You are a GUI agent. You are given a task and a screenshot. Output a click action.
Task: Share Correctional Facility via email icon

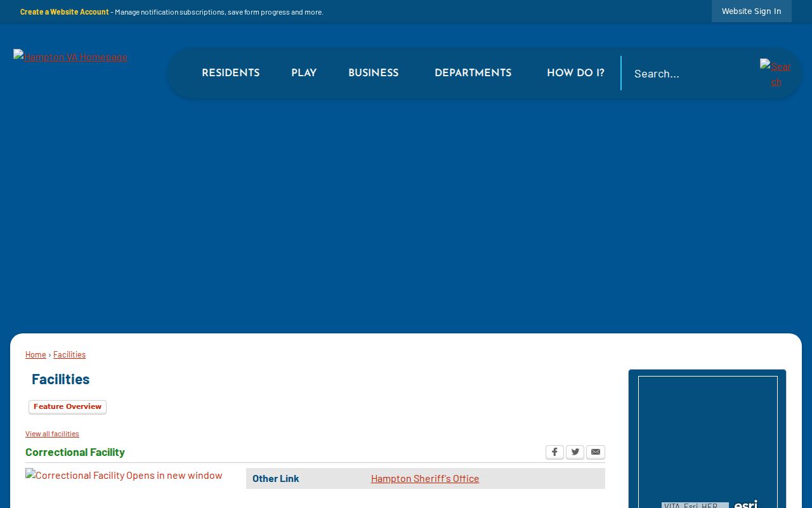(596, 452)
